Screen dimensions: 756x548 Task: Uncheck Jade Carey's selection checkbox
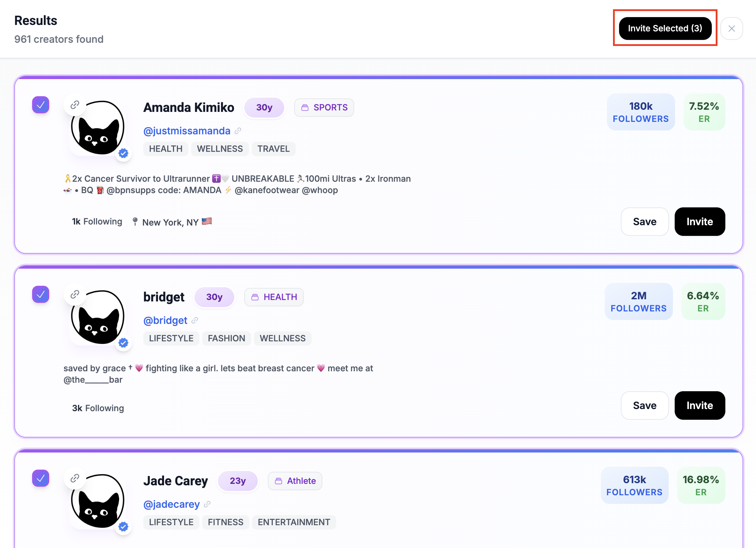click(x=41, y=478)
